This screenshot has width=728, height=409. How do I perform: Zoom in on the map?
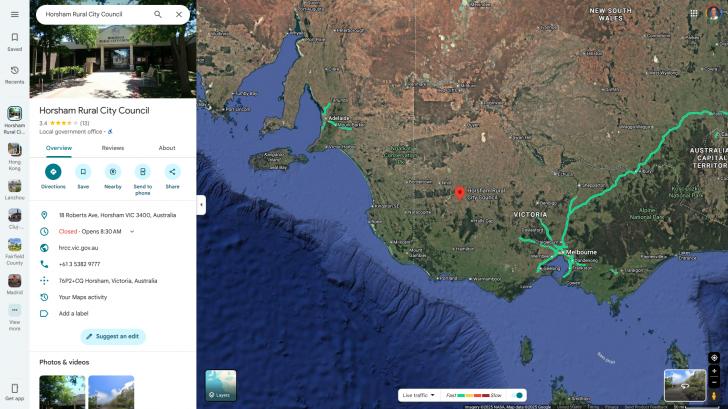pyautogui.click(x=714, y=371)
